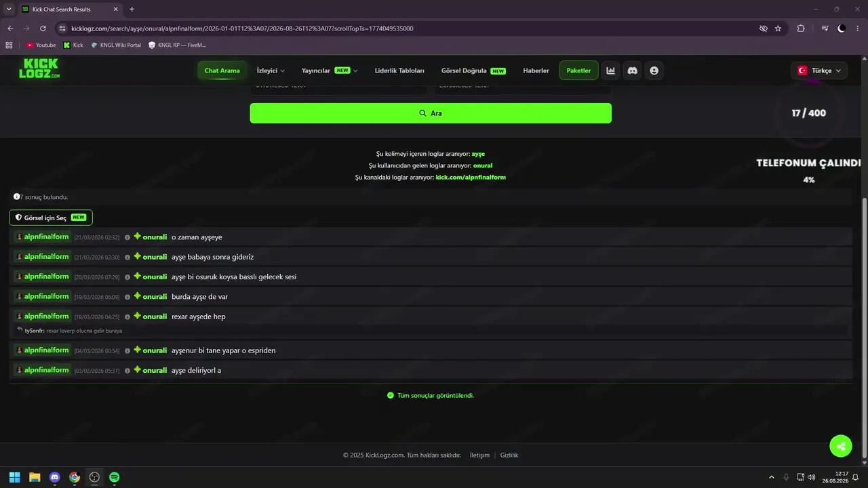Viewport: 868px width, 488px height.
Task: Open İletişim footer link
Action: tap(479, 455)
